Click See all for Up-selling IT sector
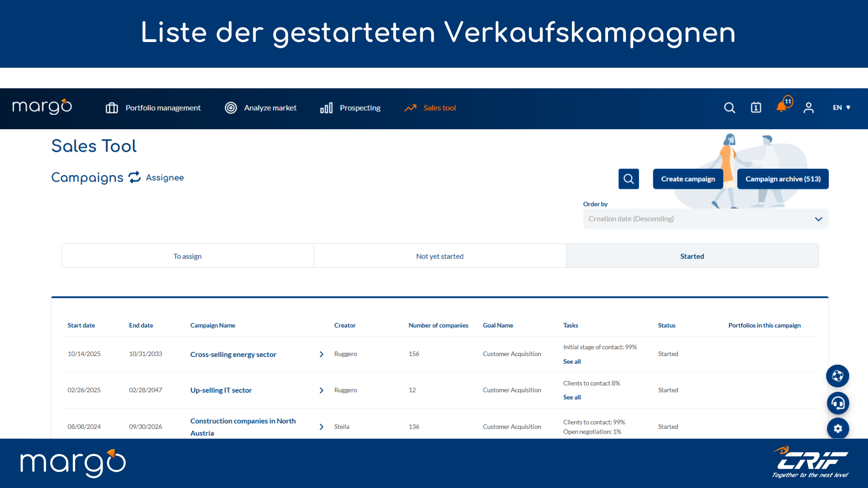Viewport: 868px width, 488px height. 572,397
